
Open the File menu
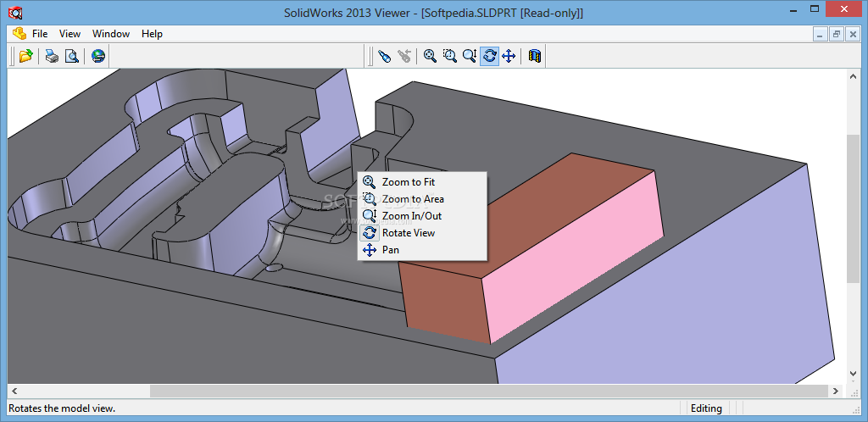click(x=40, y=34)
